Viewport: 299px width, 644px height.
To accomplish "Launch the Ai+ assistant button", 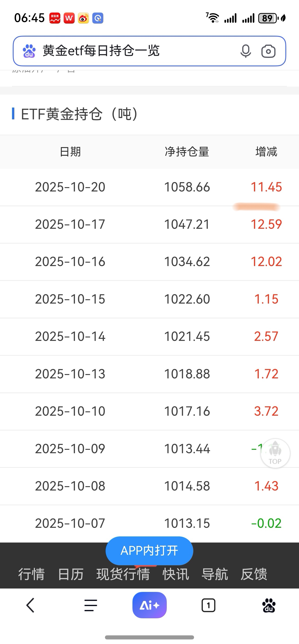I will 149,605.
